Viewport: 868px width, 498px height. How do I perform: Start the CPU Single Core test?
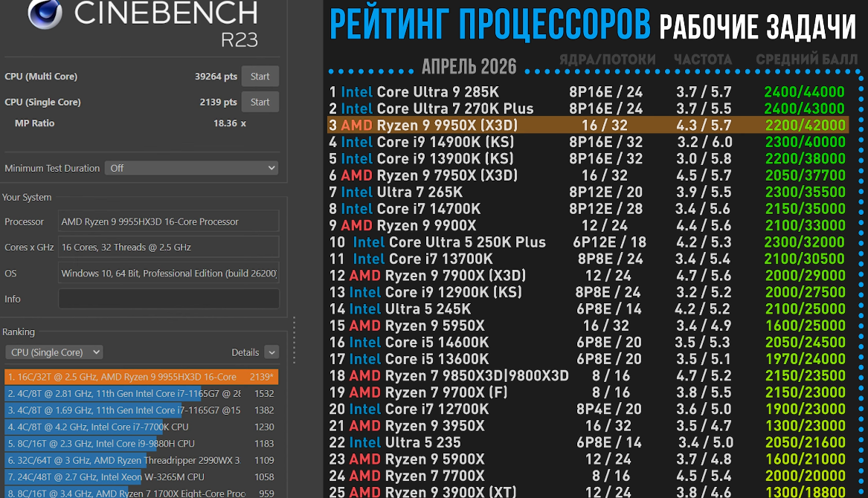click(260, 102)
